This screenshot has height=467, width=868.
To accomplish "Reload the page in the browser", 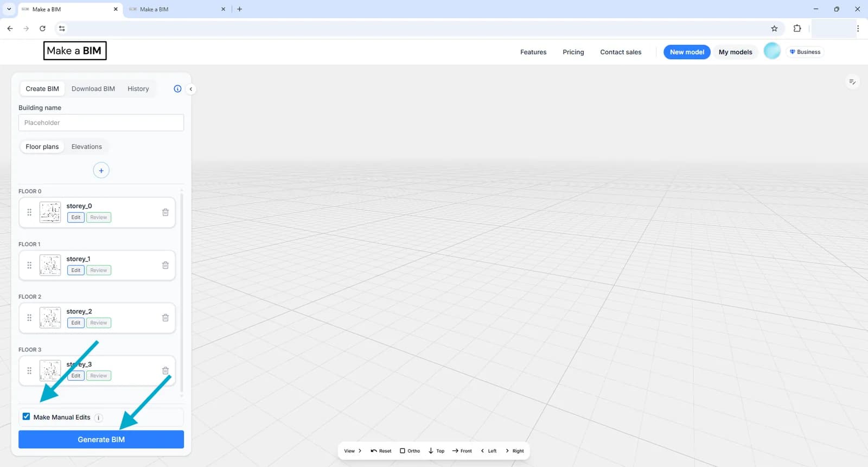I will pyautogui.click(x=42, y=28).
